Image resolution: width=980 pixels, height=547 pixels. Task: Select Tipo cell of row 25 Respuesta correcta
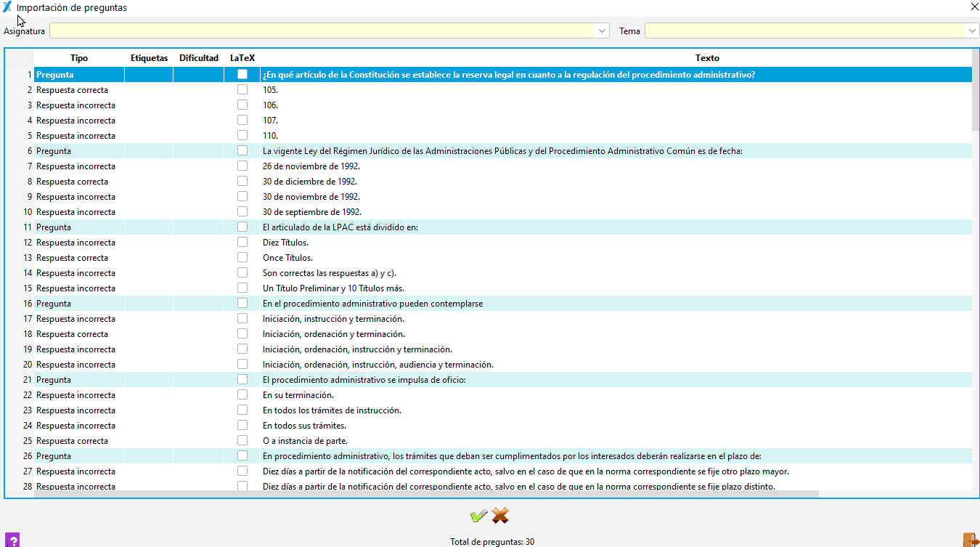tap(79, 441)
